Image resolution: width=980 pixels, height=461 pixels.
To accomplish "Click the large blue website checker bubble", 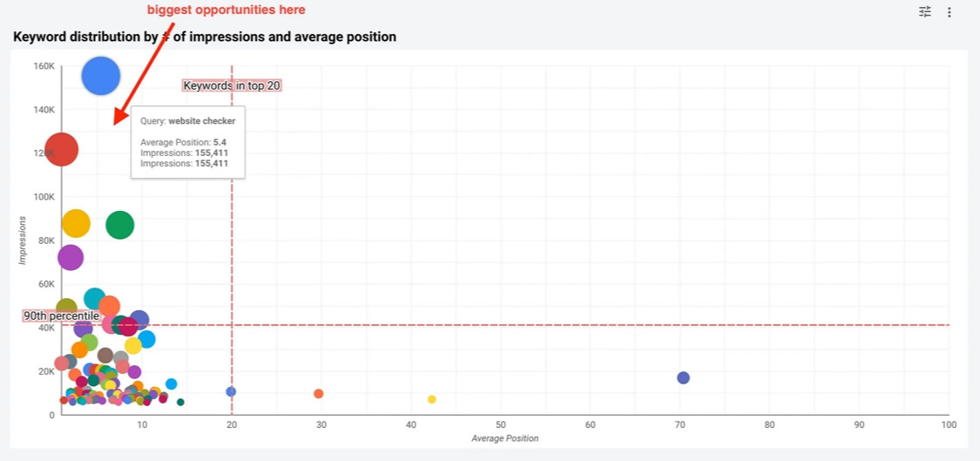I will click(101, 76).
